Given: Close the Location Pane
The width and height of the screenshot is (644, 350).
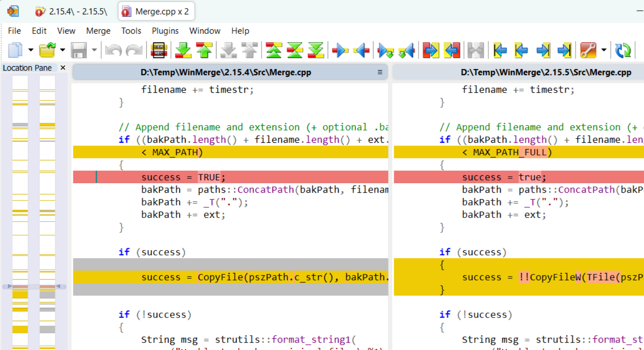Looking at the screenshot, I should tap(63, 68).
